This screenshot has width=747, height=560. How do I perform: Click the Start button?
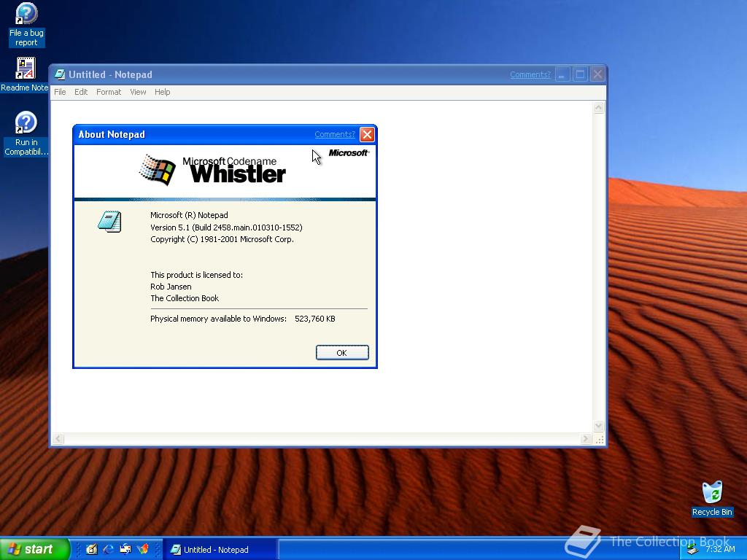coord(34,549)
